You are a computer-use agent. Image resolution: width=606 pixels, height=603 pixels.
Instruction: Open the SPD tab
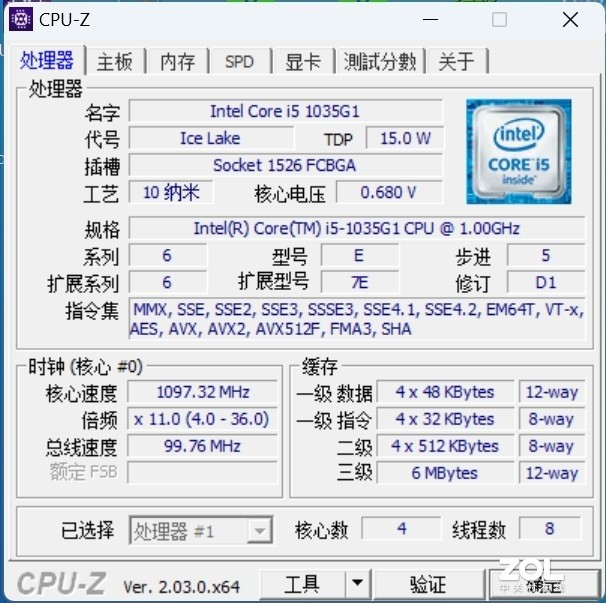(240, 61)
